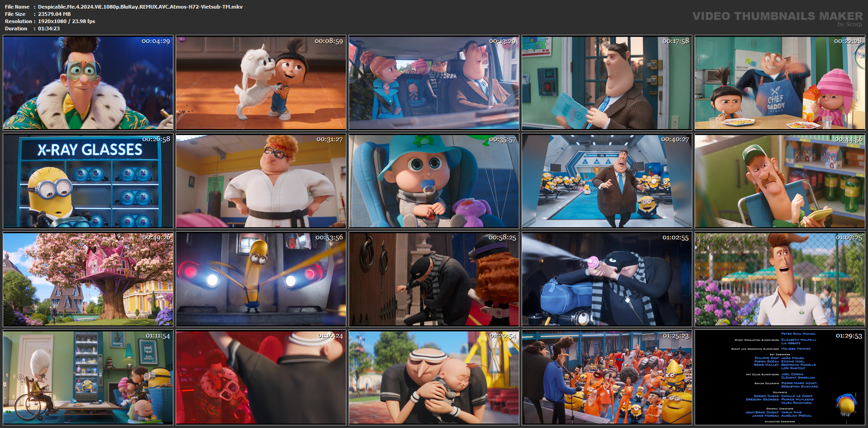Select the thumbnail at 01:16:24
The image size is (868, 428).
[261, 378]
